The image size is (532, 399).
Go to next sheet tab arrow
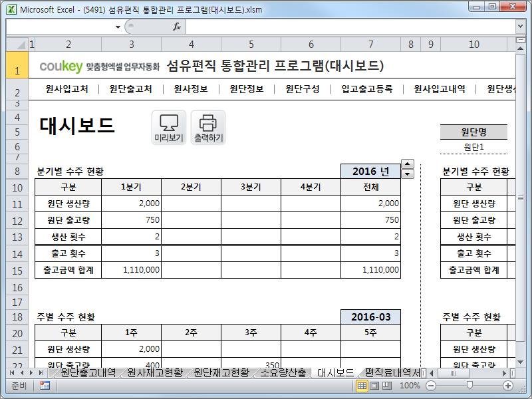coord(31,373)
